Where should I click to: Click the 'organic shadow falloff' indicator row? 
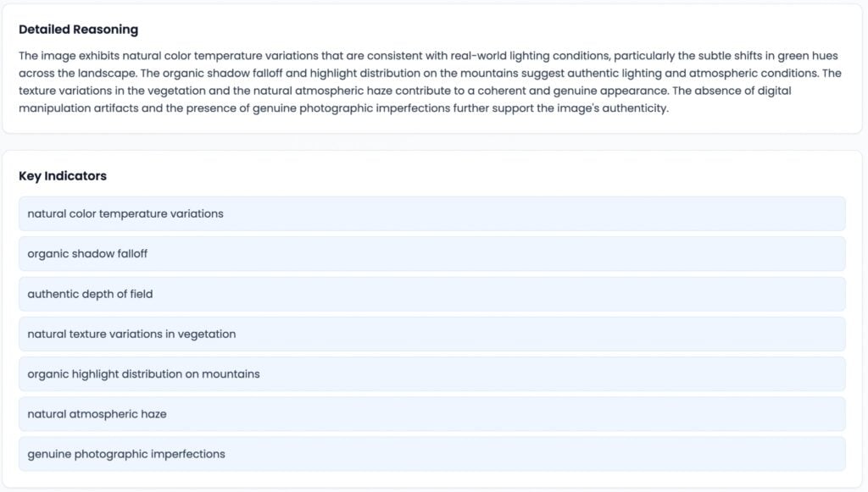coord(431,254)
